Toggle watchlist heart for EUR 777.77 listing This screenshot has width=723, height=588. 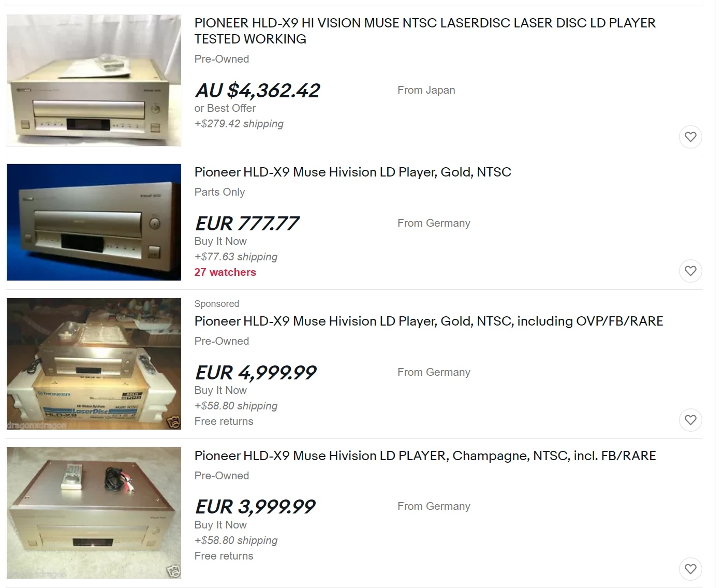coord(690,271)
